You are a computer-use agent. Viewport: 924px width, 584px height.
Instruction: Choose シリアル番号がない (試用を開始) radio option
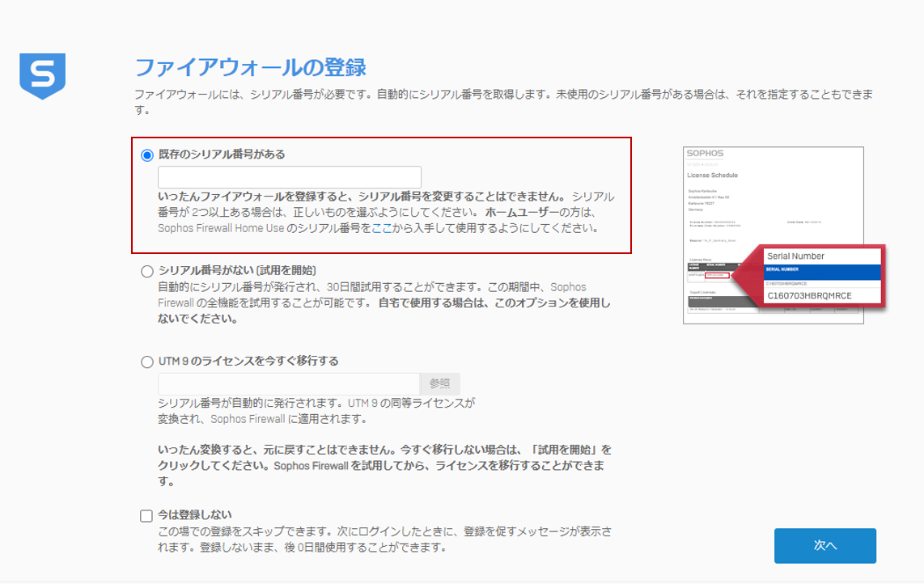[147, 271]
